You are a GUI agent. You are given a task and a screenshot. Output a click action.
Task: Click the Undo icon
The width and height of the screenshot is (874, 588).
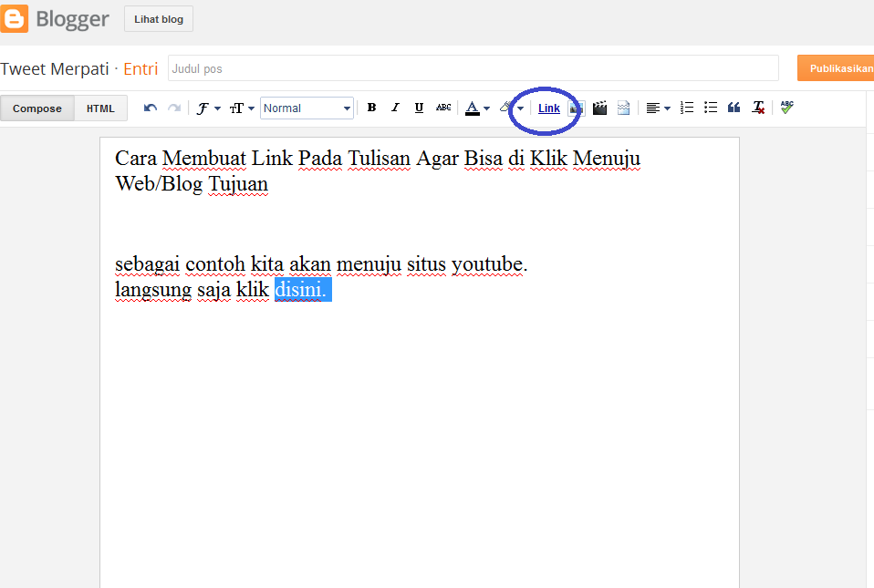150,108
